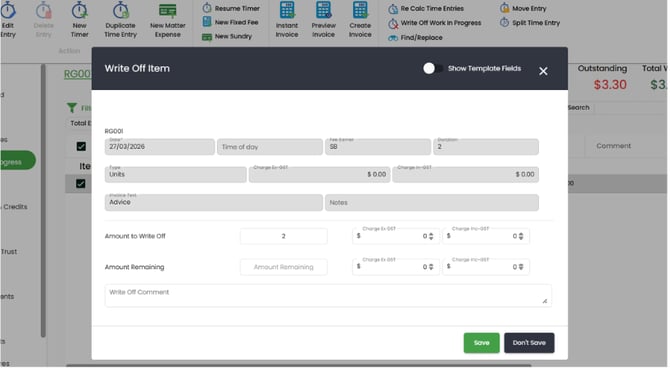The width and height of the screenshot is (670, 368).
Task: Click the Don't Save button
Action: click(x=529, y=343)
